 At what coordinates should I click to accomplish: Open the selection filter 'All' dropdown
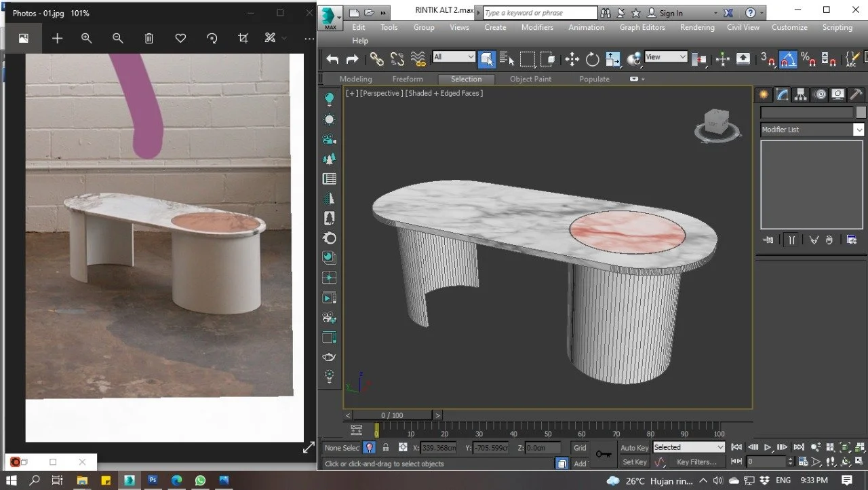(x=454, y=57)
